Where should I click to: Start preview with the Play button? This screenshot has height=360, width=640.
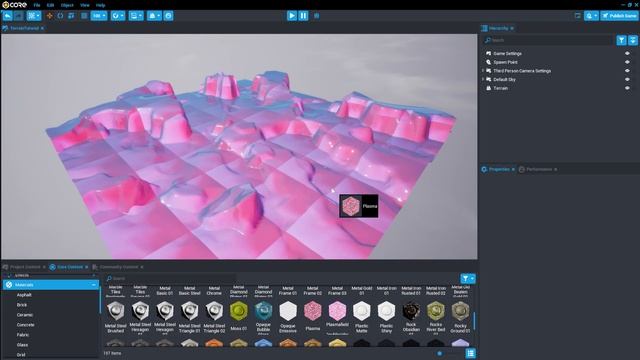(292, 16)
